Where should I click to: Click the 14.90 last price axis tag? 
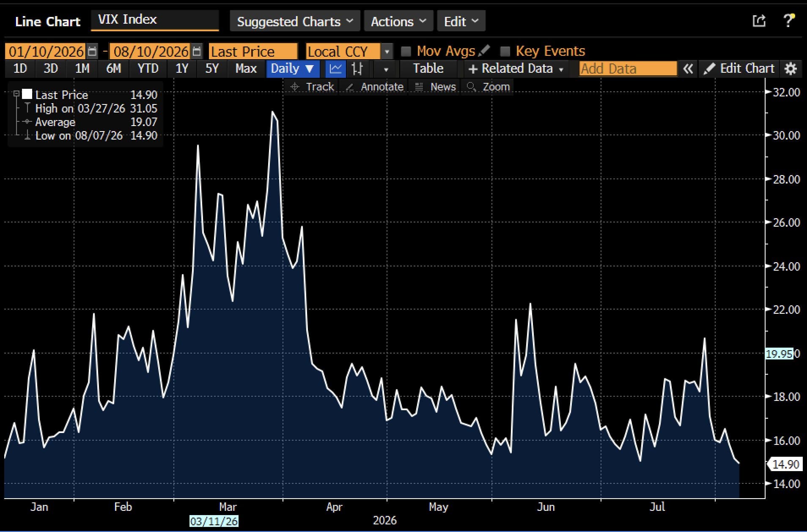785,464
